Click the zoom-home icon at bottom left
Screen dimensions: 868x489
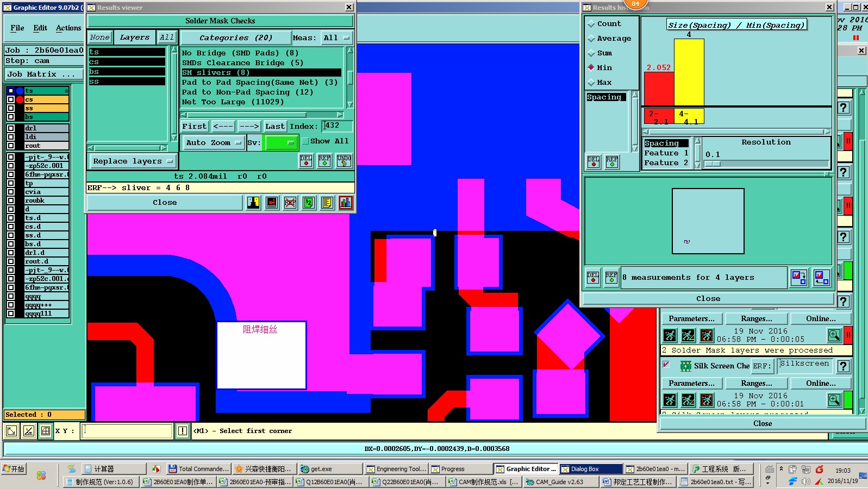11,431
